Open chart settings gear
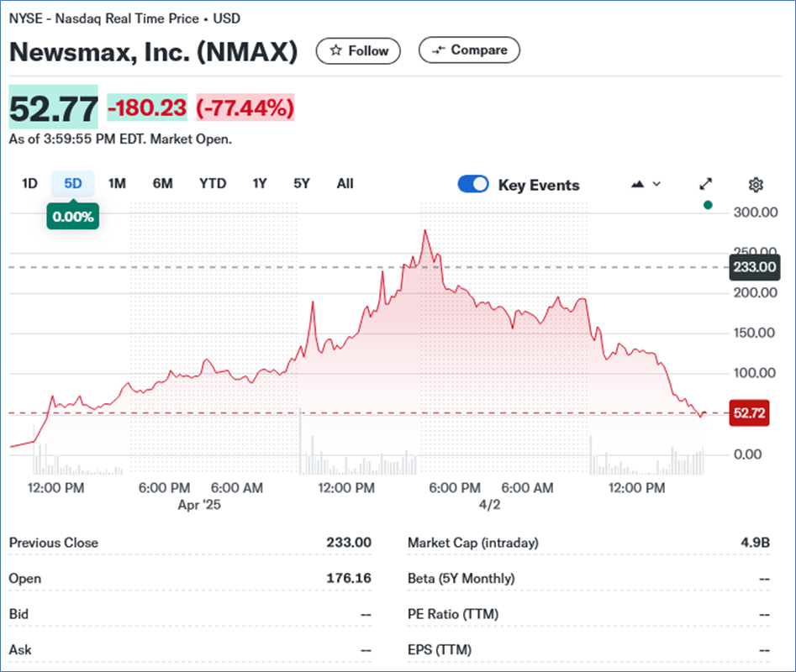 756,185
